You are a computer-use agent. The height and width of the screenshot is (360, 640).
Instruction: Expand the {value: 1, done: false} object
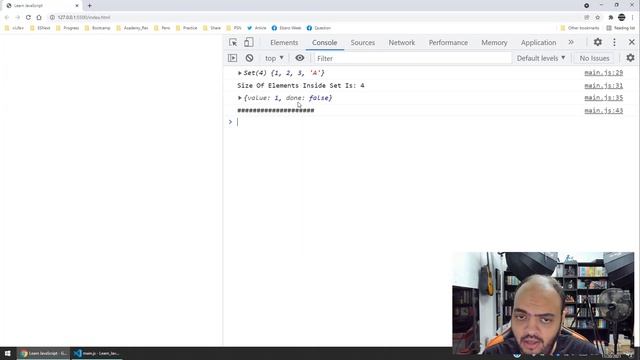click(x=240, y=98)
